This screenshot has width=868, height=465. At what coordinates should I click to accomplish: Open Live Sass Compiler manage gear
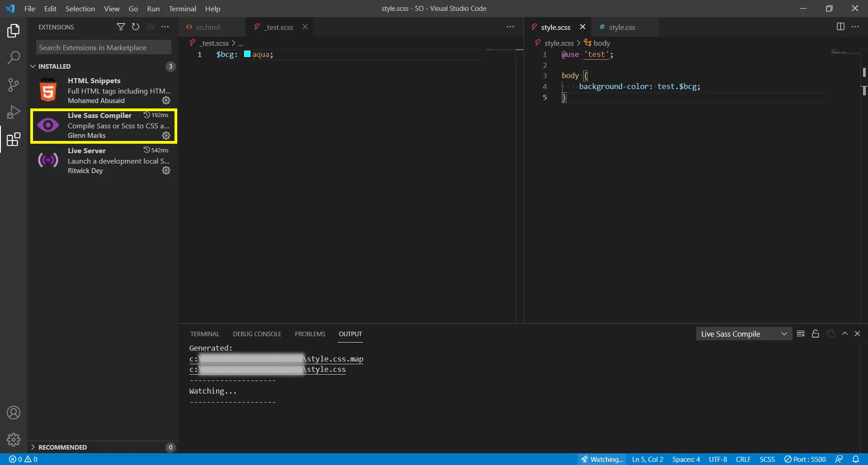pos(166,136)
